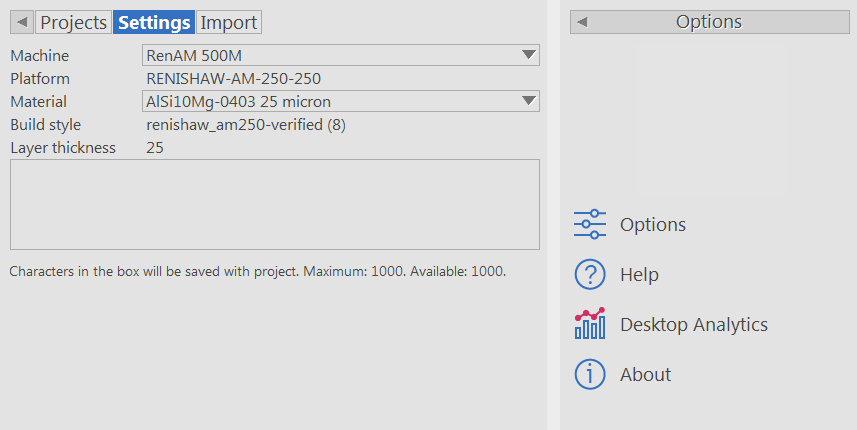Click the renishaw_am250-verified build style value
Screen dimensions: 857x430
tap(246, 125)
